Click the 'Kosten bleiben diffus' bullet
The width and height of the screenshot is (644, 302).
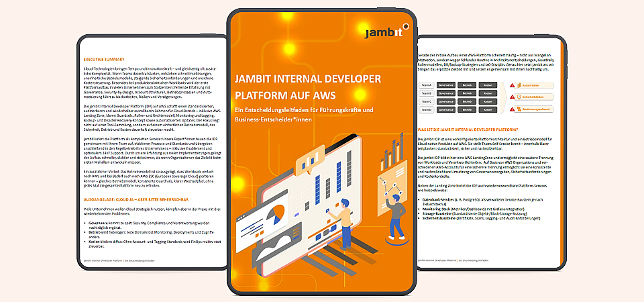point(153,244)
